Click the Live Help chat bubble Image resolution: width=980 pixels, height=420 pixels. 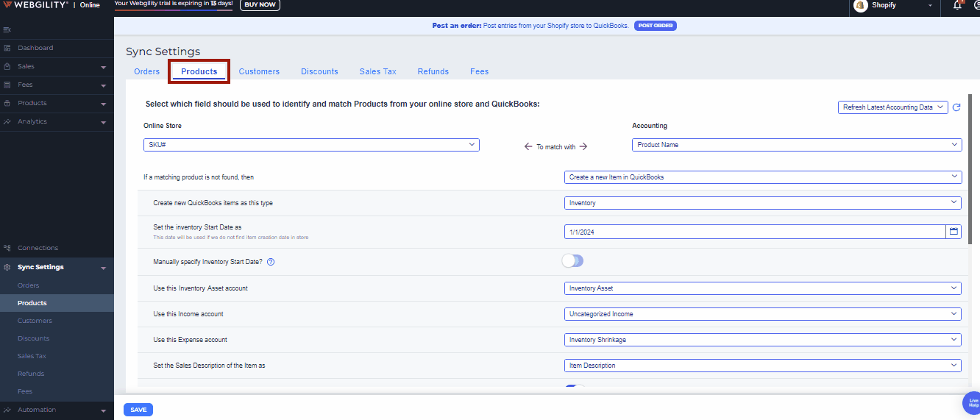point(973,403)
